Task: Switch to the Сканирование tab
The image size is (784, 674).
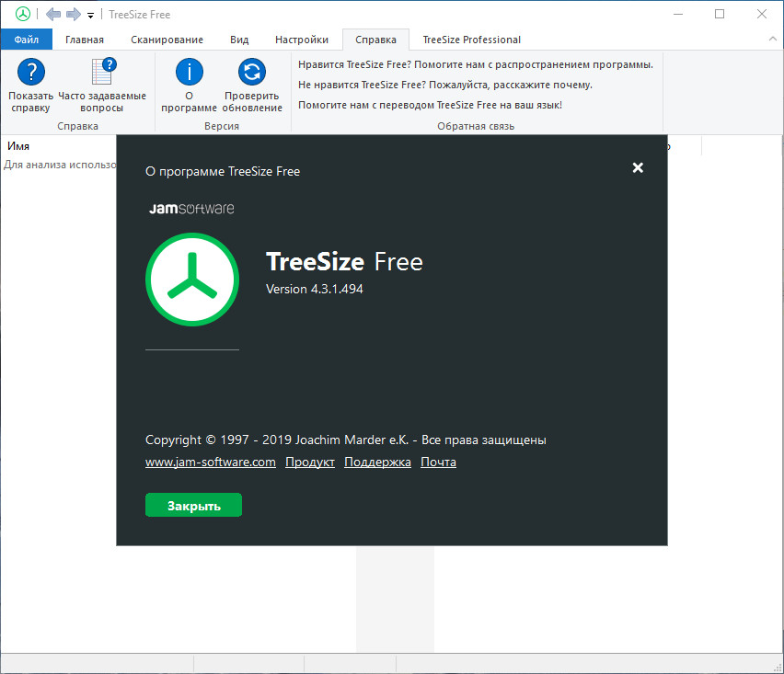Action: [x=167, y=40]
